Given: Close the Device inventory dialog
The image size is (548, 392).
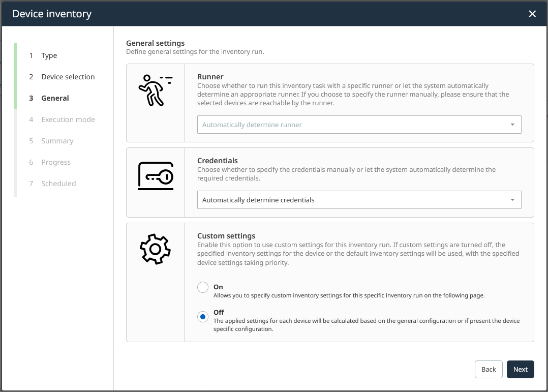Looking at the screenshot, I should [x=532, y=14].
